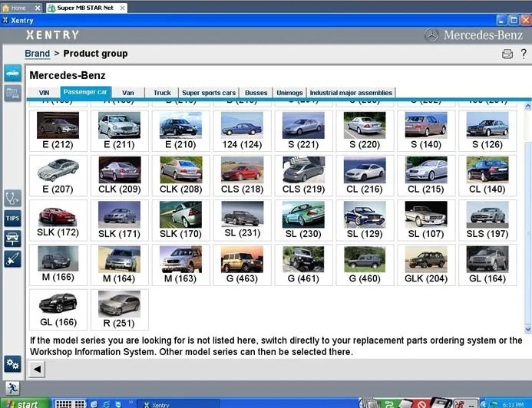Select the GL (166) model
The image size is (532, 408).
tap(58, 310)
